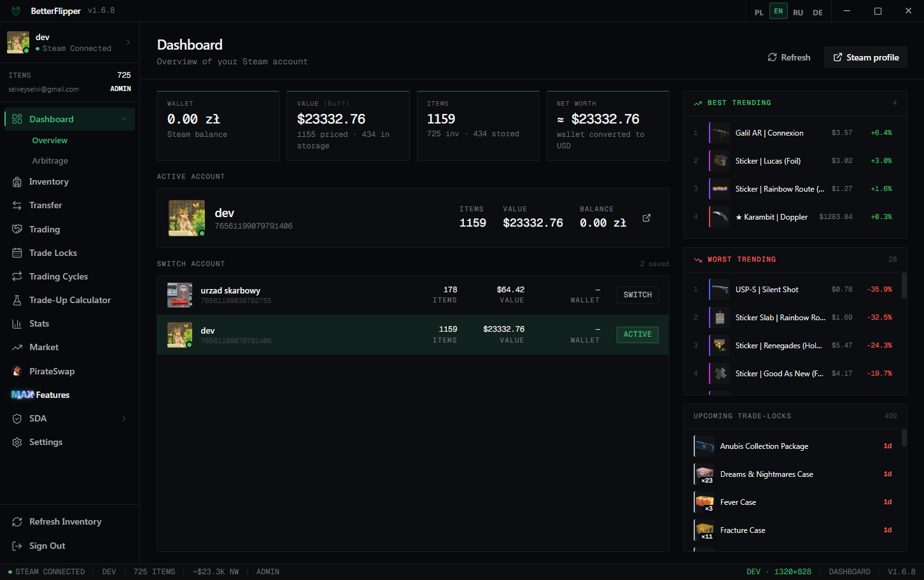Open the Overview submenu item
Image resolution: width=924 pixels, height=580 pixels.
[50, 141]
